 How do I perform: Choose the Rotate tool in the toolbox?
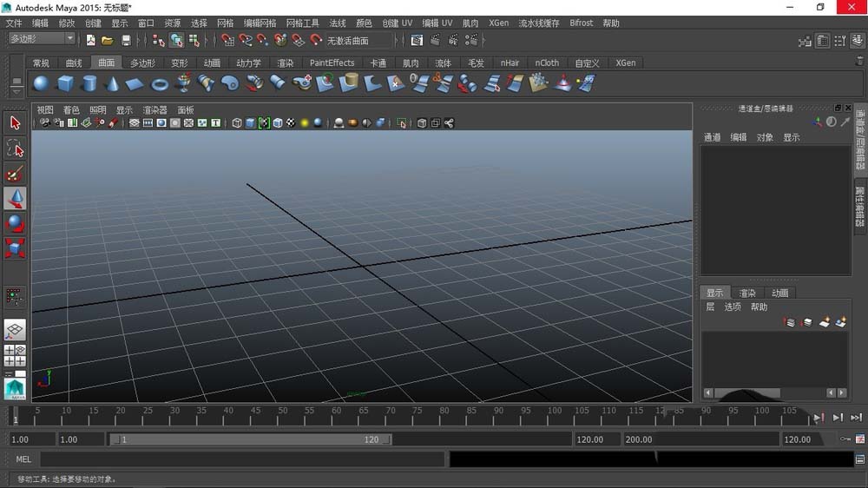click(x=16, y=224)
